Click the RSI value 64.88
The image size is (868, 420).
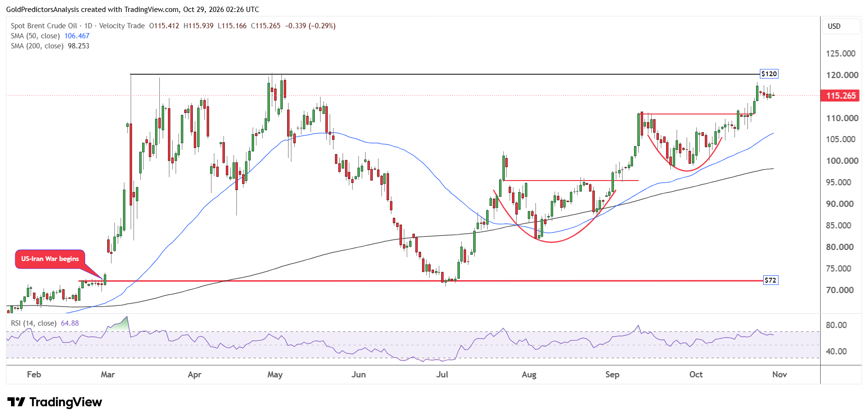(x=70, y=323)
